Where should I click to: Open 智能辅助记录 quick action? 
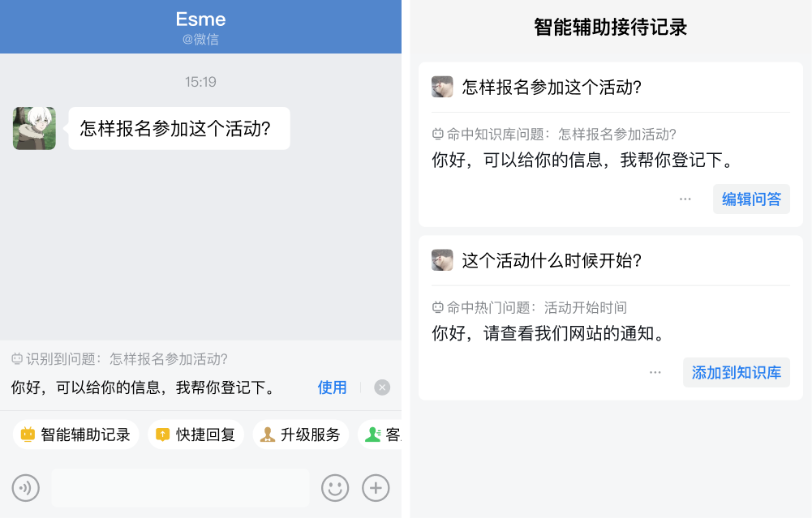click(x=75, y=435)
